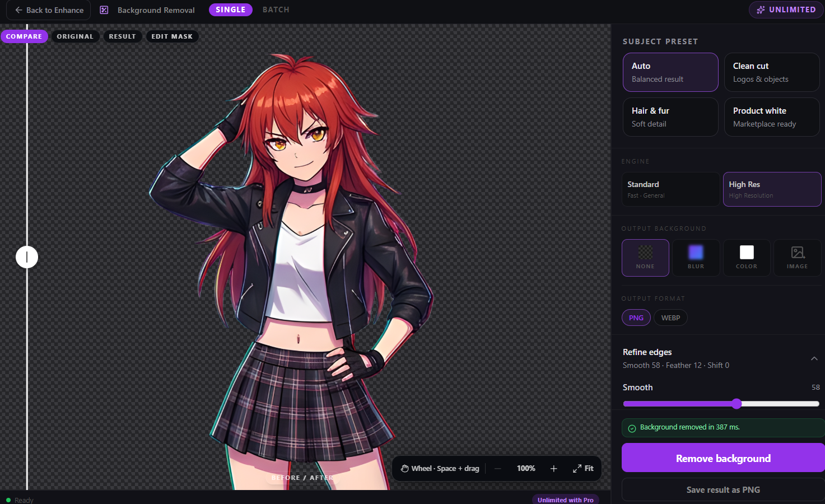This screenshot has height=504, width=825.
Task: Choose PNG output format
Action: [636, 318]
